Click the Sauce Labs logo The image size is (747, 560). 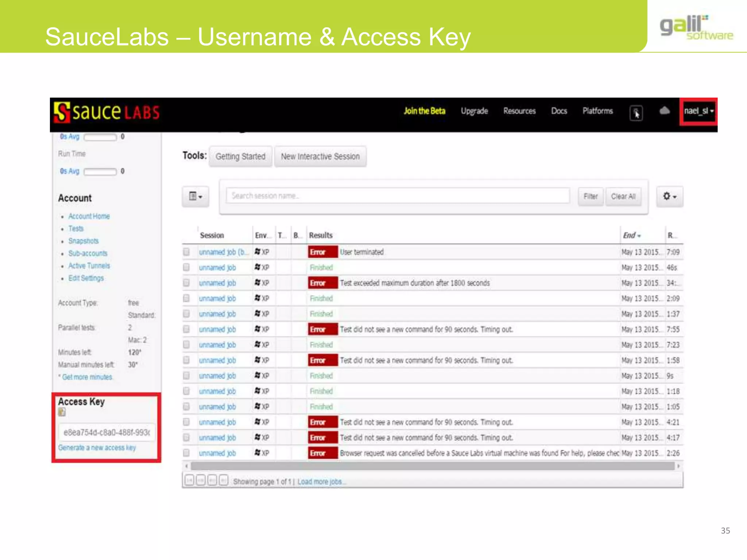point(107,112)
